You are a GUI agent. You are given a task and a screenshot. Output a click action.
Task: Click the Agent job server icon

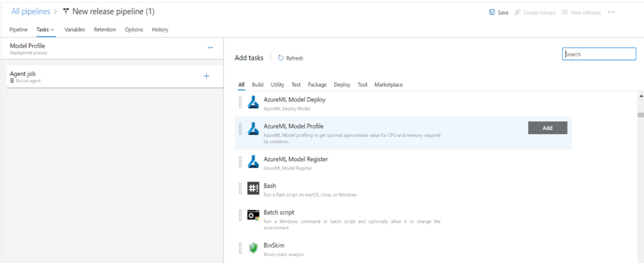click(x=12, y=81)
